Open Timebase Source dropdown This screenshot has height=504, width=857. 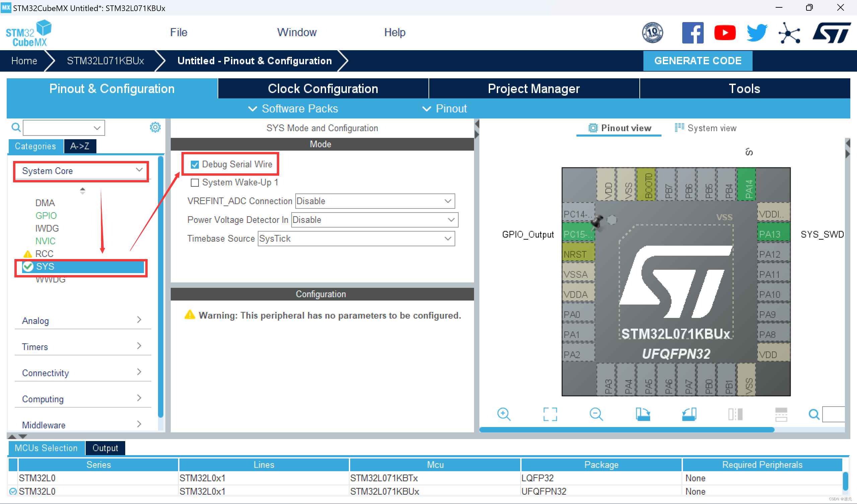(356, 238)
